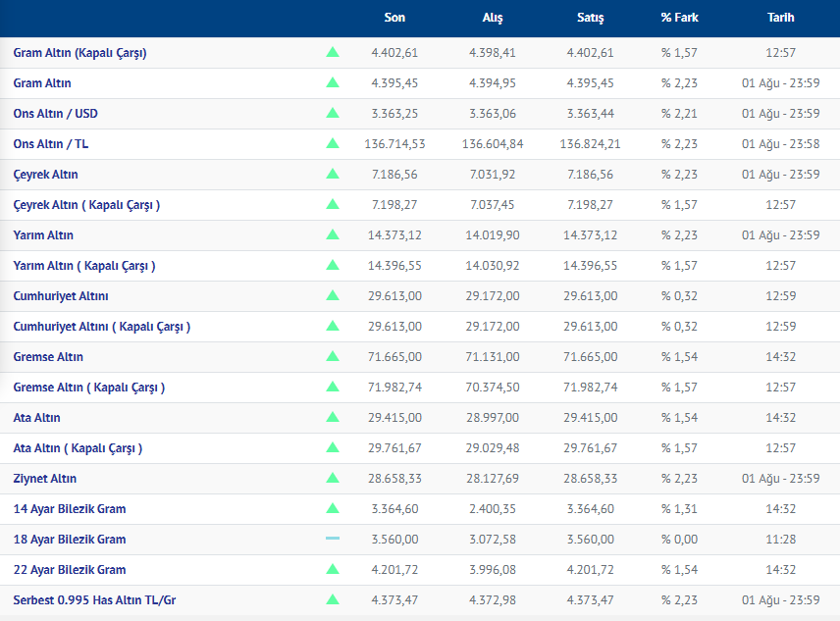Select the Ons Altın / TL Son value 136.714,53
This screenshot has height=621, width=840.
(394, 144)
